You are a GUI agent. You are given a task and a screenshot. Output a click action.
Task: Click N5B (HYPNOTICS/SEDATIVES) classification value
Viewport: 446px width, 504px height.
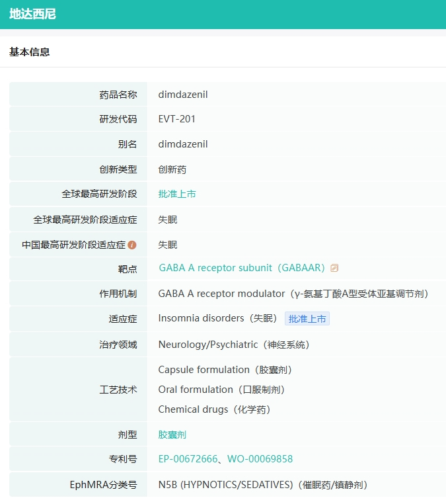[263, 485]
